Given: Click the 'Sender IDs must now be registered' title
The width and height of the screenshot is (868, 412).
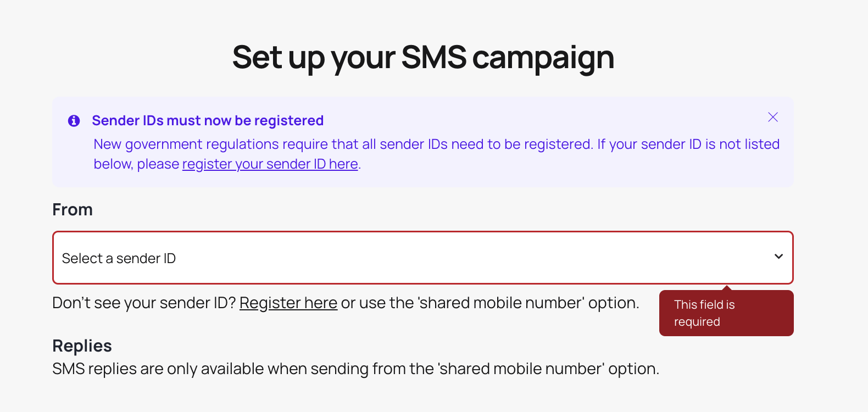Looking at the screenshot, I should point(208,121).
